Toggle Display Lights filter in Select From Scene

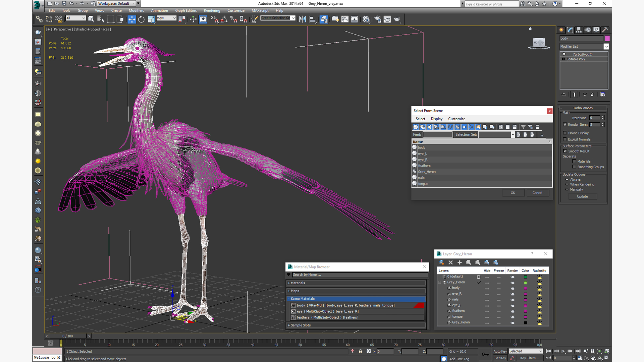[429, 127]
